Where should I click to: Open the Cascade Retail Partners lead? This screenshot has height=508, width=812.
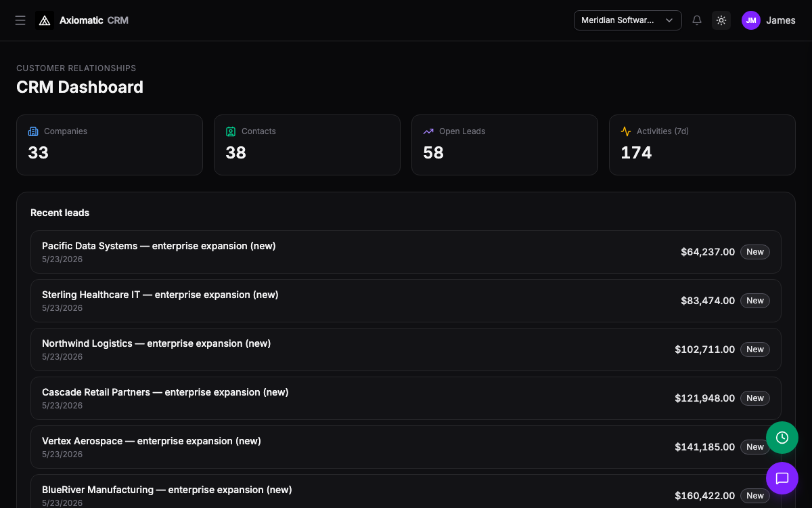[x=406, y=398]
